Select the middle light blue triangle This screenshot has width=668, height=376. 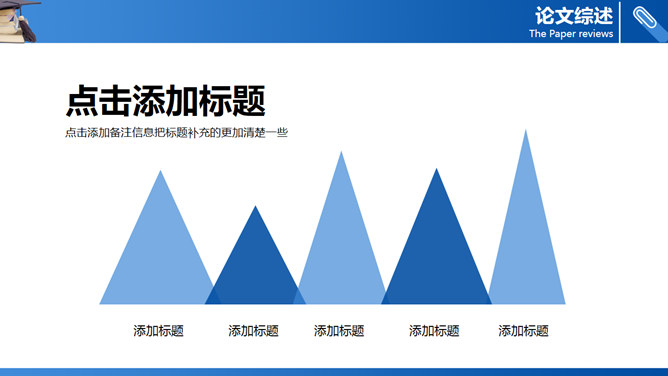pyautogui.click(x=341, y=228)
